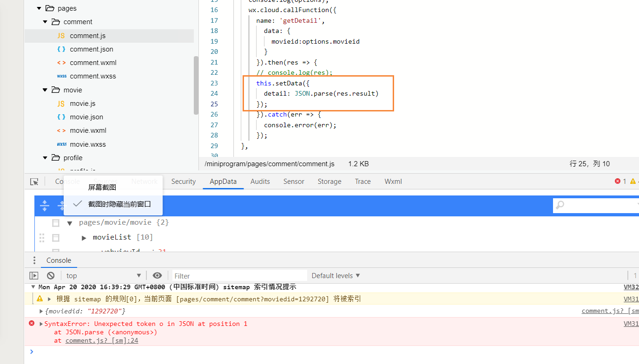Click the /miniprogram/pages/comment/comment.js path text
The image size is (639, 364).
coord(269,164)
